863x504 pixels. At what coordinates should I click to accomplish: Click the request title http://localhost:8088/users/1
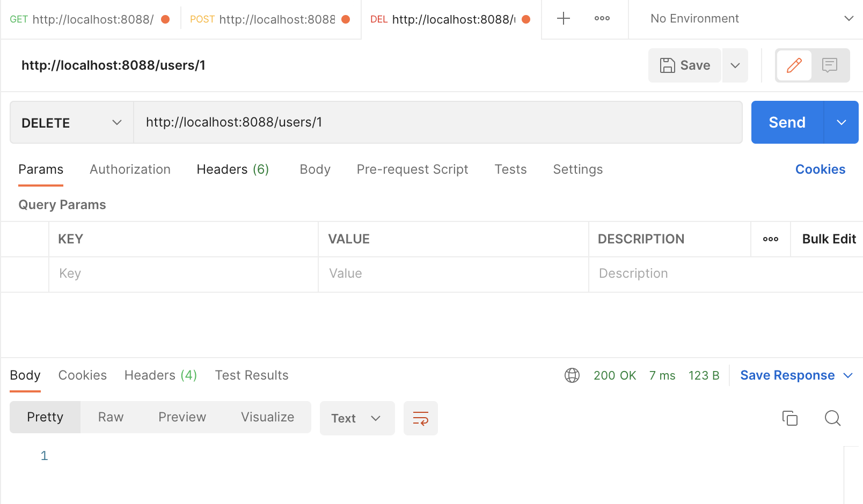[113, 65]
